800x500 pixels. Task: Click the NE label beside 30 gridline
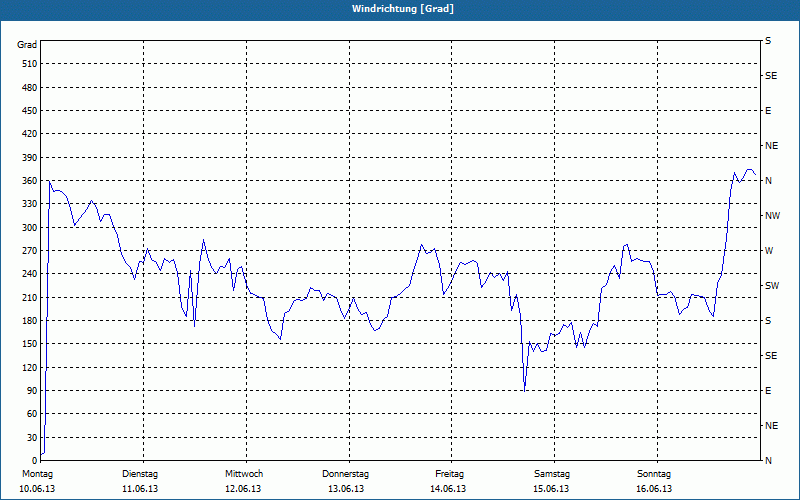point(771,426)
